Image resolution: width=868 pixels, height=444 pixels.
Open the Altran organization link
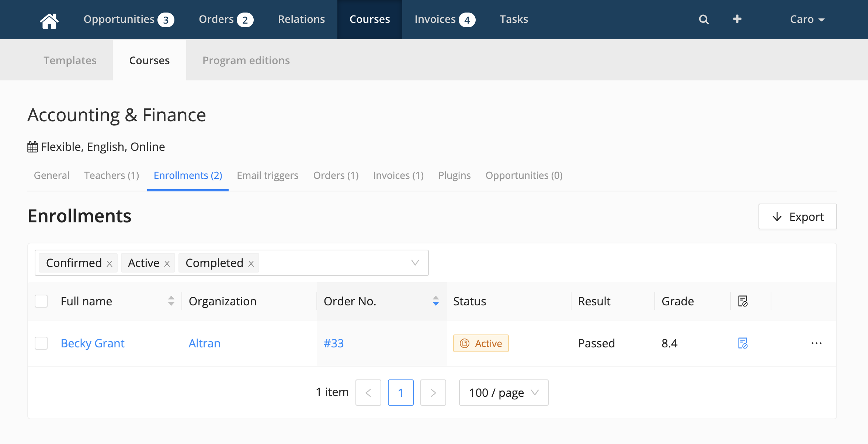(205, 343)
